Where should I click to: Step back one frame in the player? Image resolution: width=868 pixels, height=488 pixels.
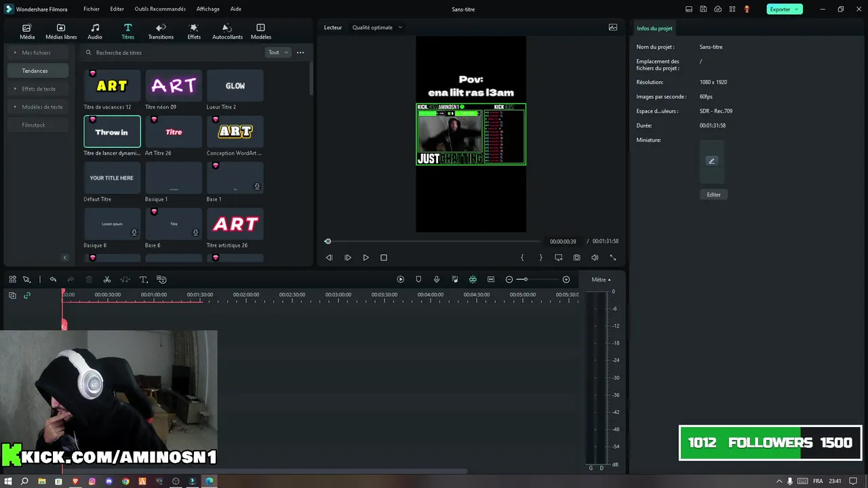[329, 258]
